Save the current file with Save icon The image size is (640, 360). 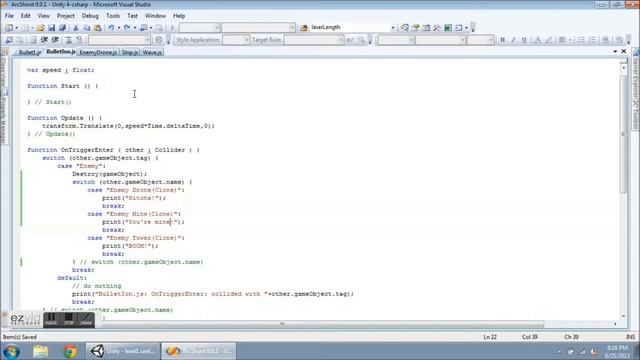51,28
